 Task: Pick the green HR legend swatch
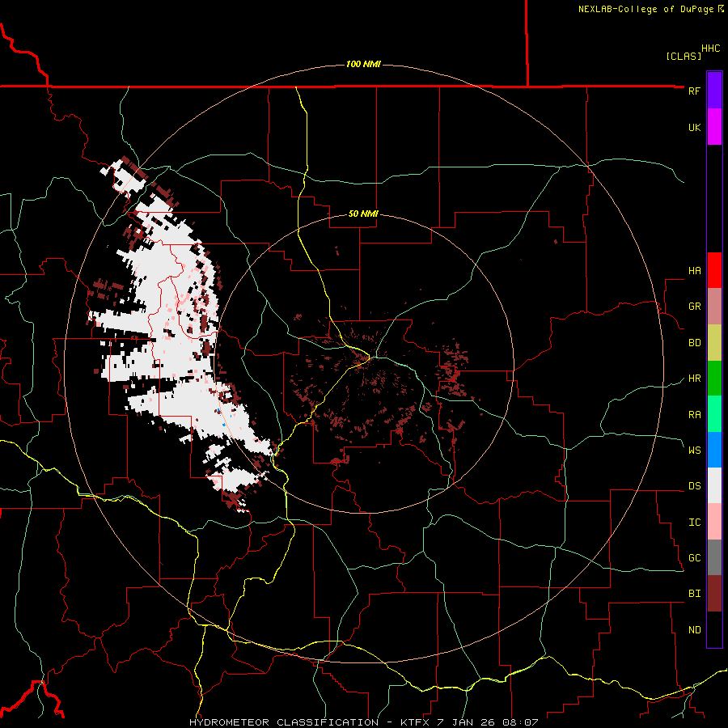pos(714,379)
